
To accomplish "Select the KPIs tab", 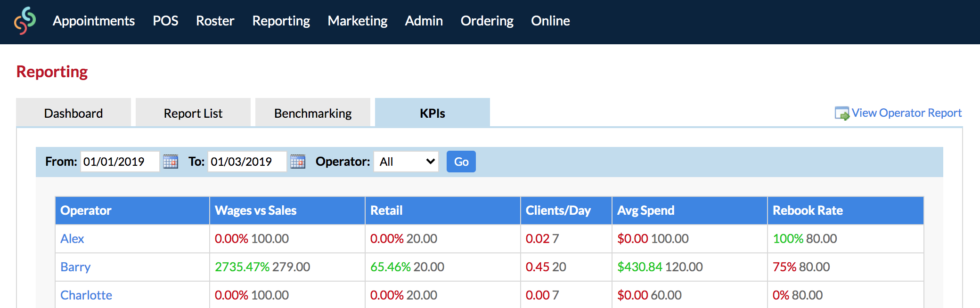I will pyautogui.click(x=433, y=113).
